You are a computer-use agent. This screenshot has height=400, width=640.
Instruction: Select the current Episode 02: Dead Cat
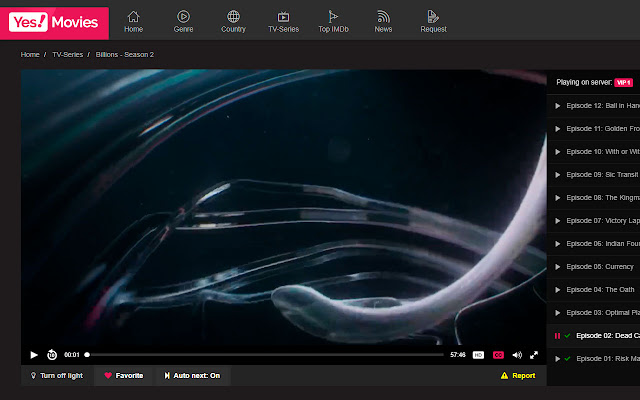click(593, 336)
